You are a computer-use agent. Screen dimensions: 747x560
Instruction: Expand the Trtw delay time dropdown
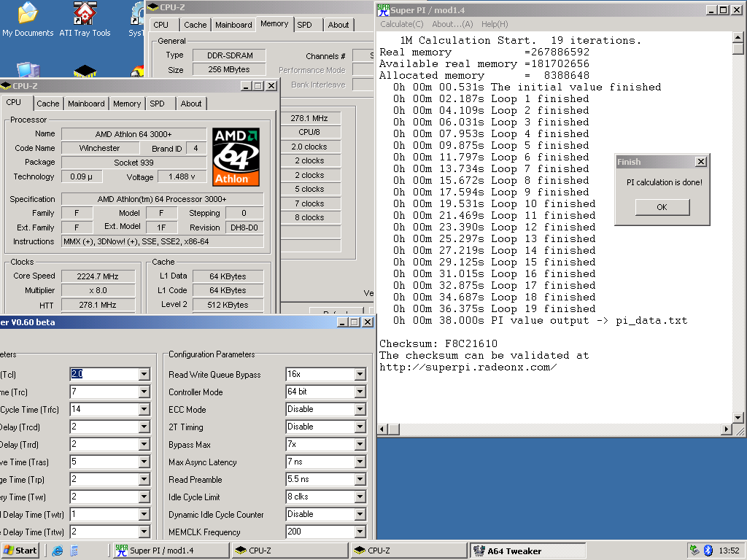144,532
